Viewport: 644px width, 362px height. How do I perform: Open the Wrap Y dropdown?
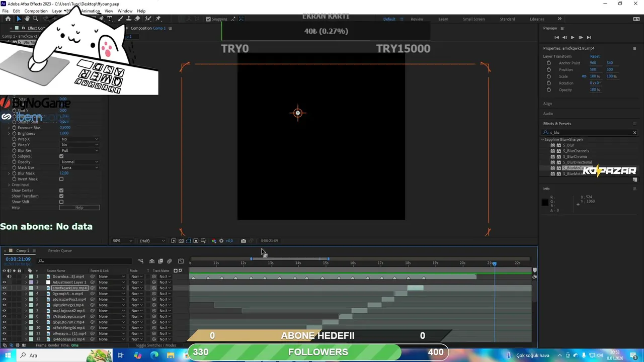click(80, 145)
